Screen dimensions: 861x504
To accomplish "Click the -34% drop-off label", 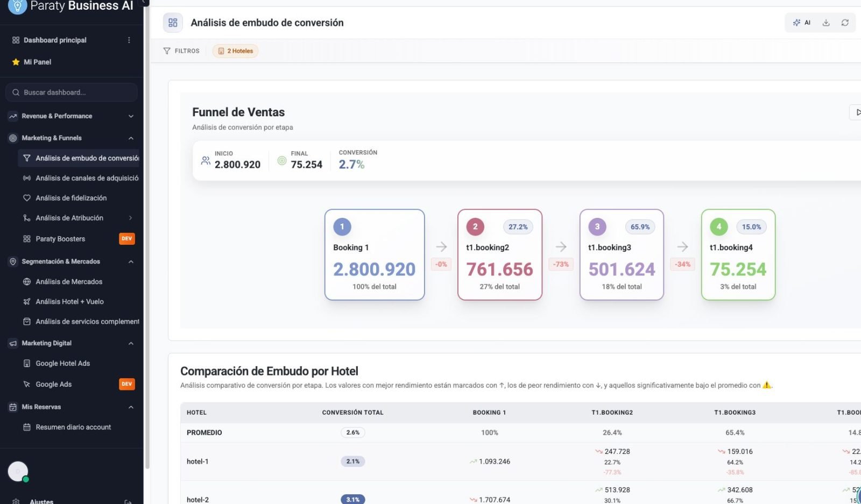I will [x=683, y=264].
